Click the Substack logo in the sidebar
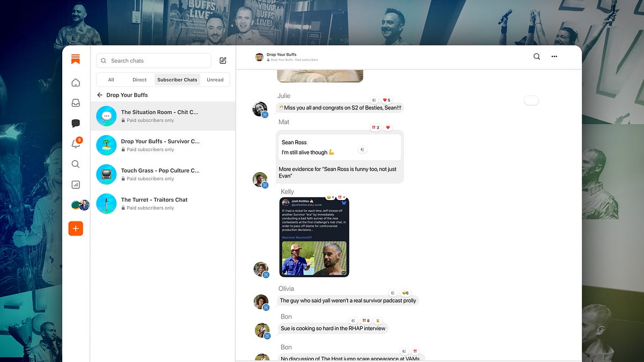Viewport: 644px width, 362px height. click(x=76, y=60)
